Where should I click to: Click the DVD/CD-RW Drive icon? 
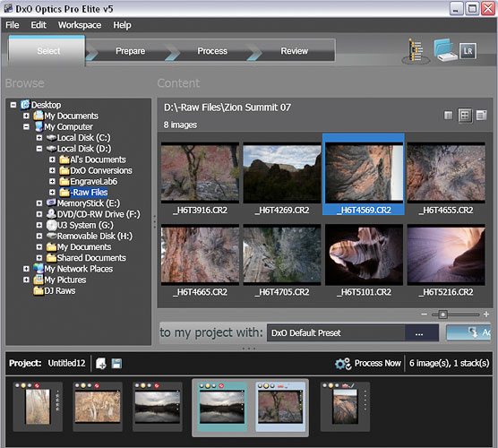click(x=51, y=214)
